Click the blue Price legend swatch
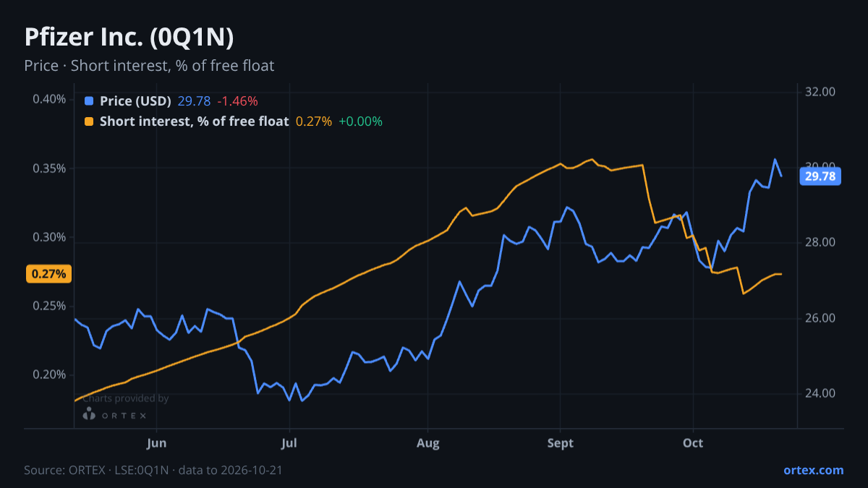The height and width of the screenshot is (488, 868). (x=89, y=100)
